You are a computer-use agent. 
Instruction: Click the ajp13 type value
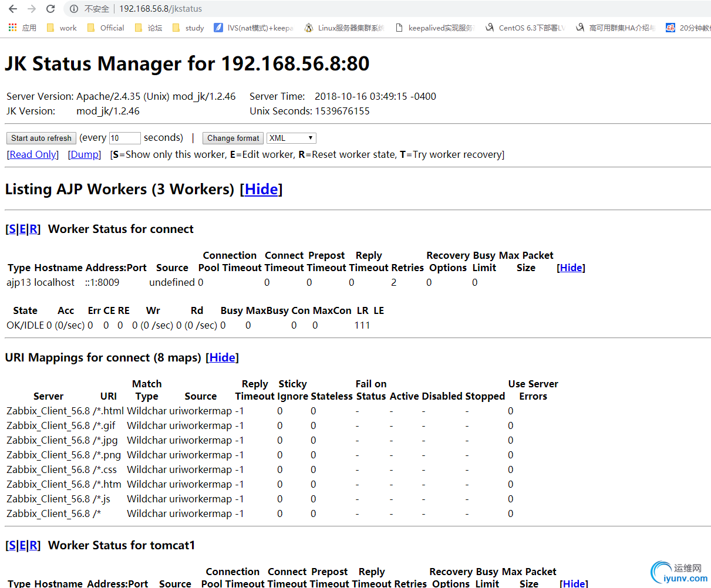(19, 282)
